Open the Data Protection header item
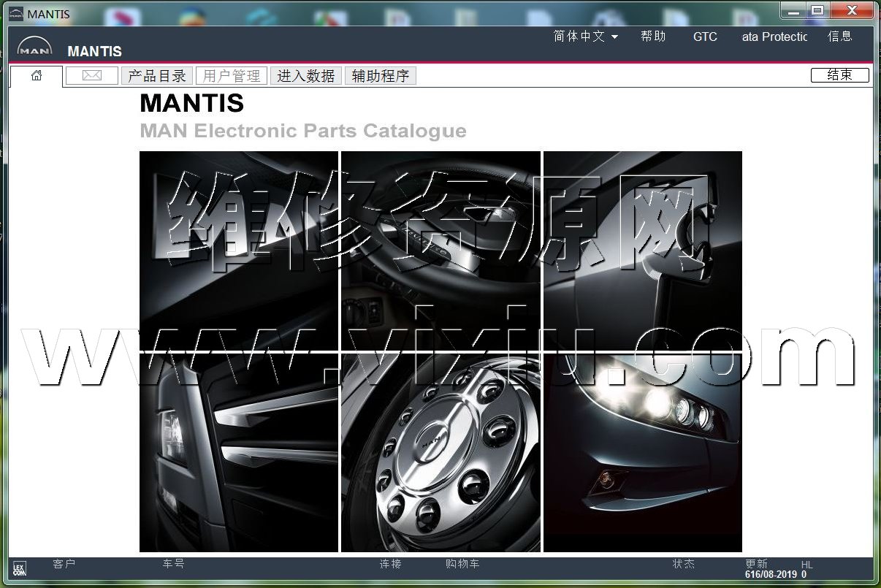 click(x=774, y=37)
